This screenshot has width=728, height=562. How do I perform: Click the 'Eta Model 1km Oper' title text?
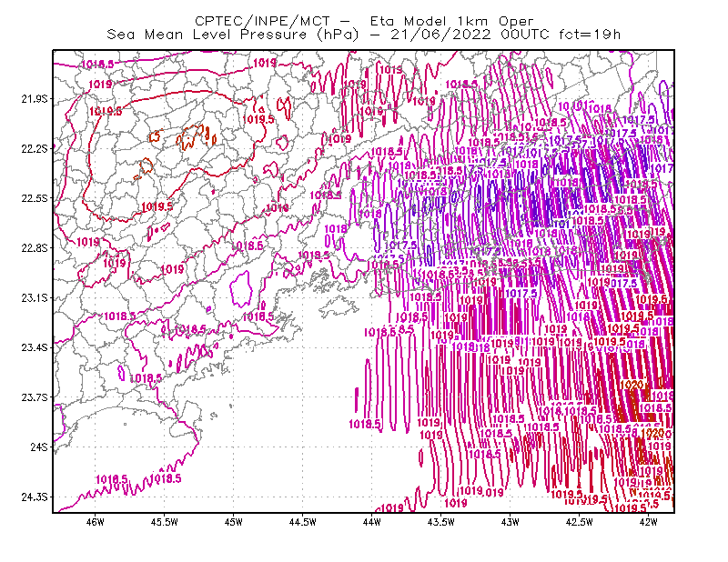(x=451, y=21)
